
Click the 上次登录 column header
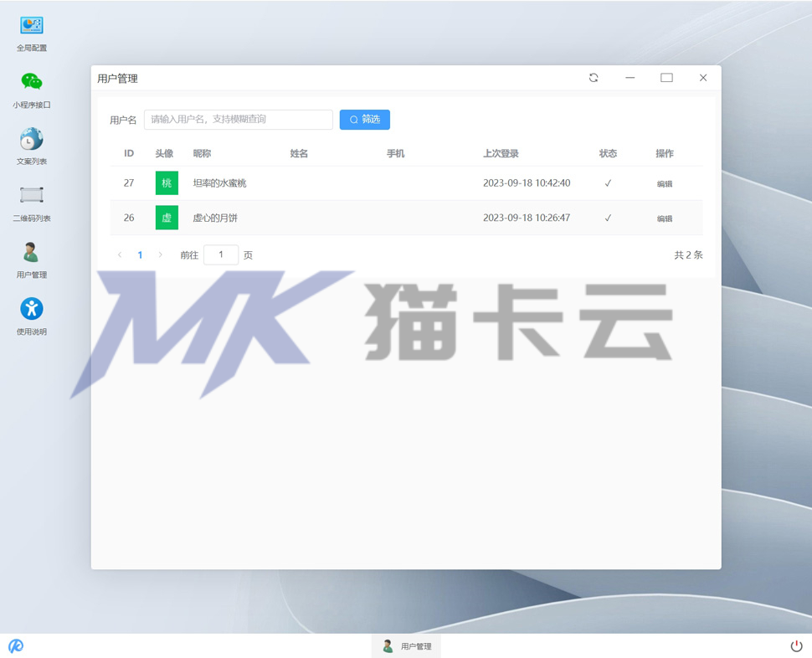(501, 153)
